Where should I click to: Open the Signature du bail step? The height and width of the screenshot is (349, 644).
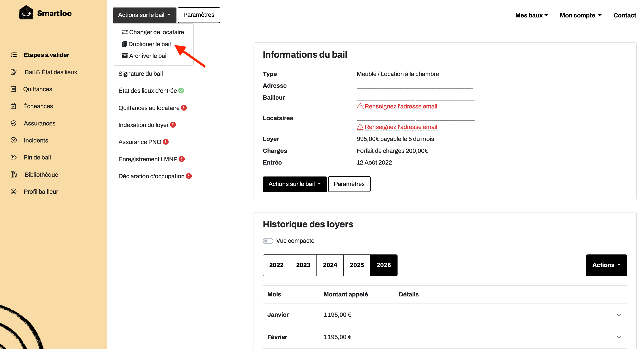pos(140,74)
